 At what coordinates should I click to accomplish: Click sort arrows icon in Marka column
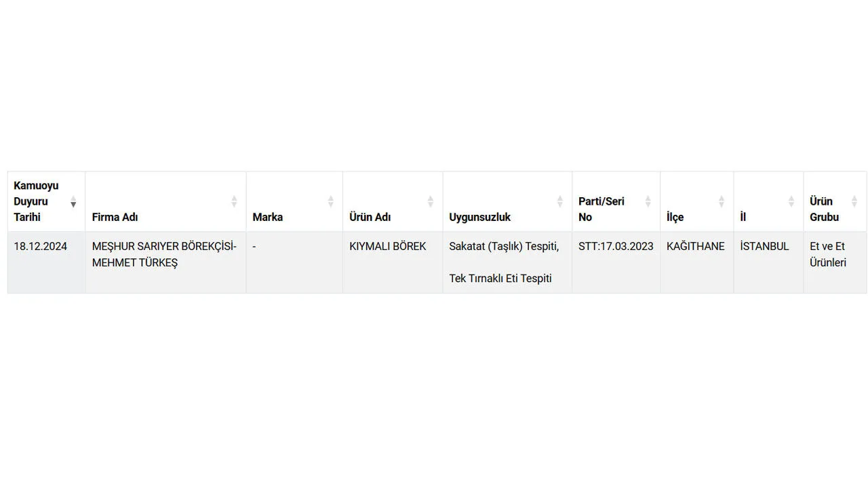[x=331, y=201]
